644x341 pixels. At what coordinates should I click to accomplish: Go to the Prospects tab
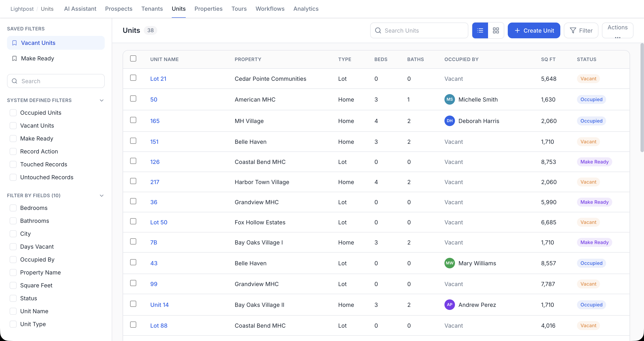[119, 9]
